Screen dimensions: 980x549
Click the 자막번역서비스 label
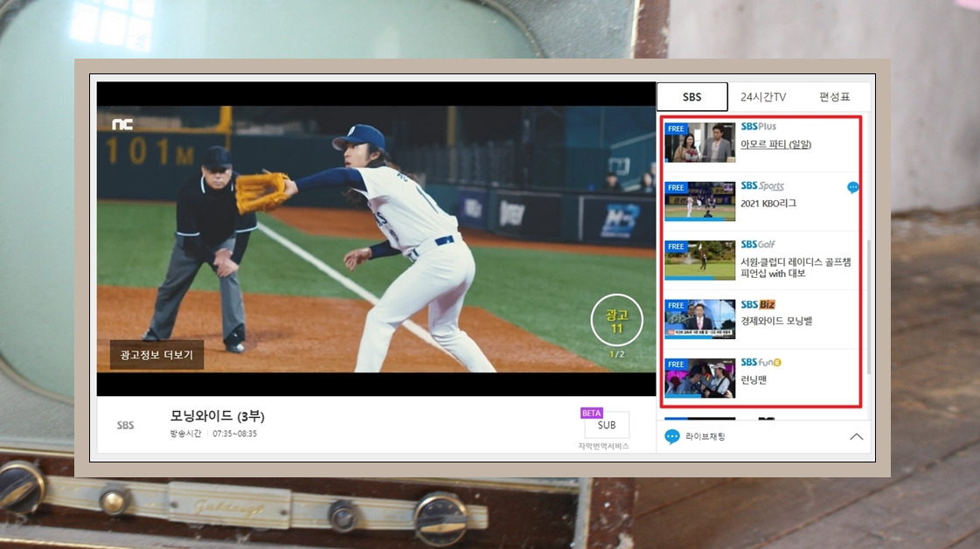point(603,446)
